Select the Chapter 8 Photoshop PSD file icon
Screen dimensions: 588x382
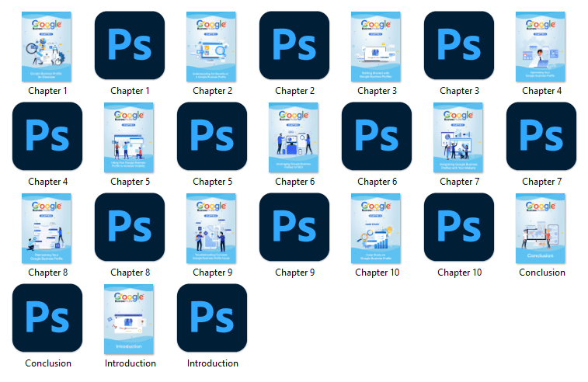click(130, 227)
